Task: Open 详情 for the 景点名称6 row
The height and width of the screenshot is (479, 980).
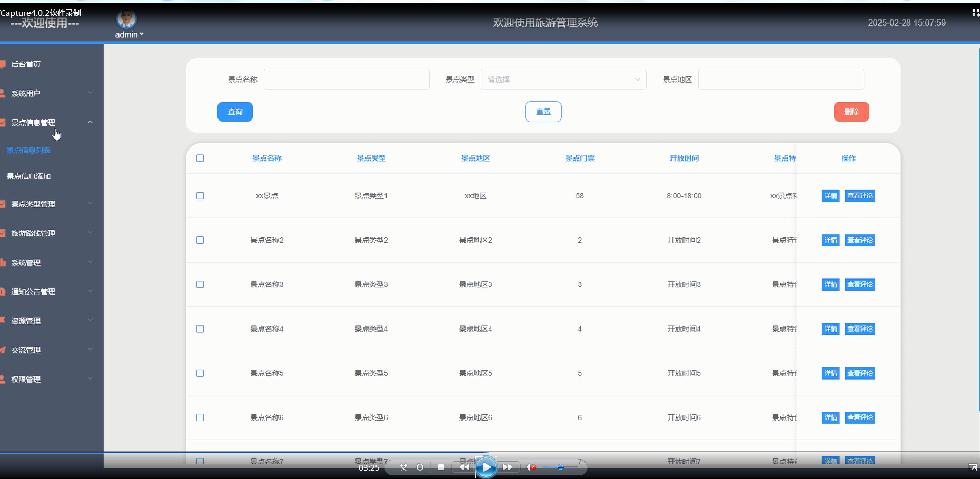Action: coord(830,417)
